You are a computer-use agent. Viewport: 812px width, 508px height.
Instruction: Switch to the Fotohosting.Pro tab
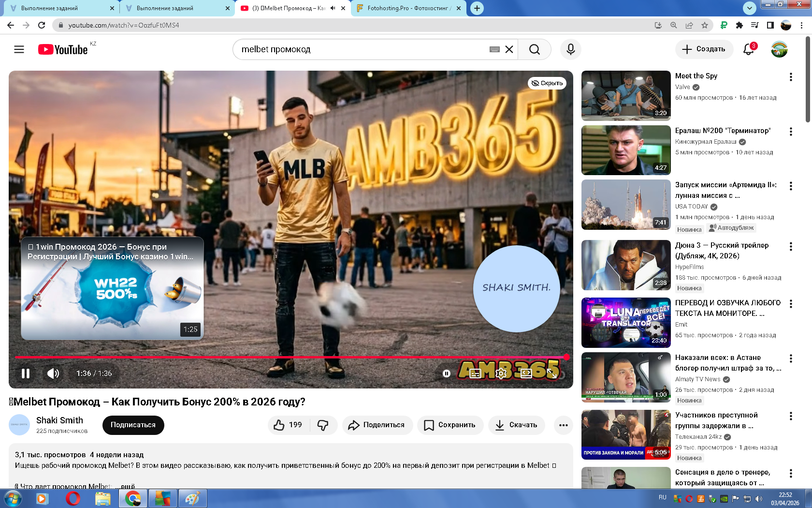pos(408,8)
